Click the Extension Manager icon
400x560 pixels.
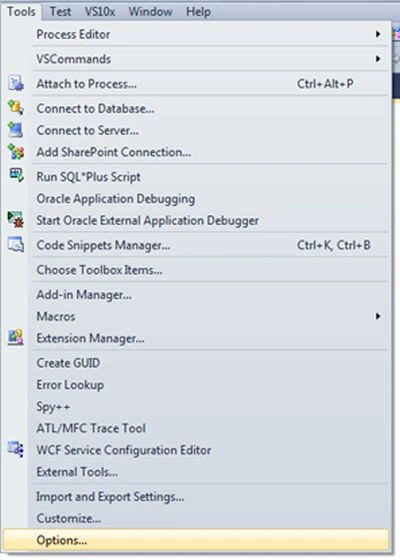[16, 337]
